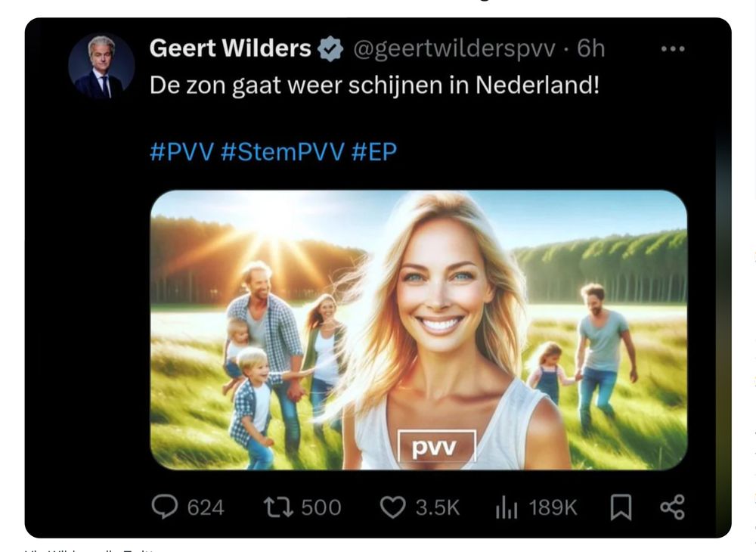Open the #PVV hashtag

pyautogui.click(x=181, y=151)
